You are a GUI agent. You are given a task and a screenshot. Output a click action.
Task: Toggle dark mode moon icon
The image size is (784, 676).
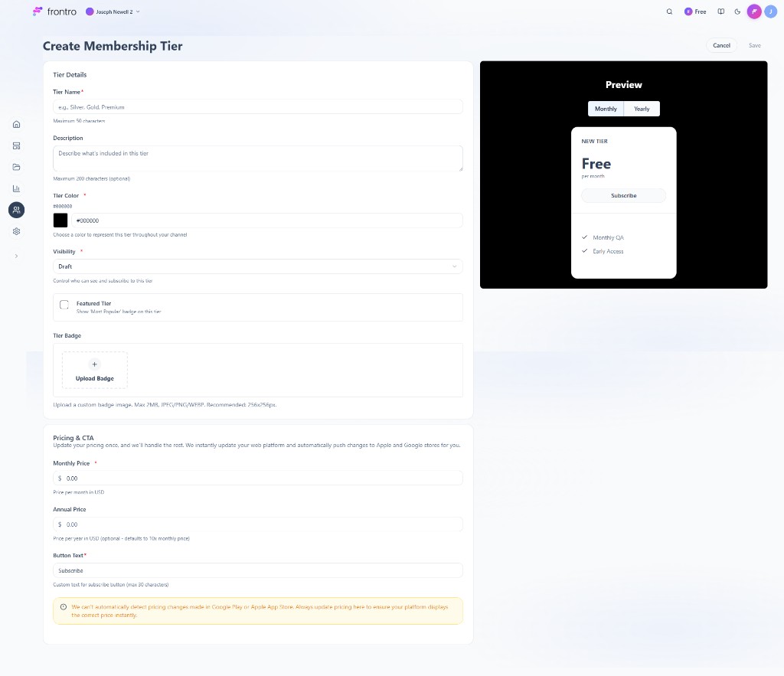(x=737, y=12)
